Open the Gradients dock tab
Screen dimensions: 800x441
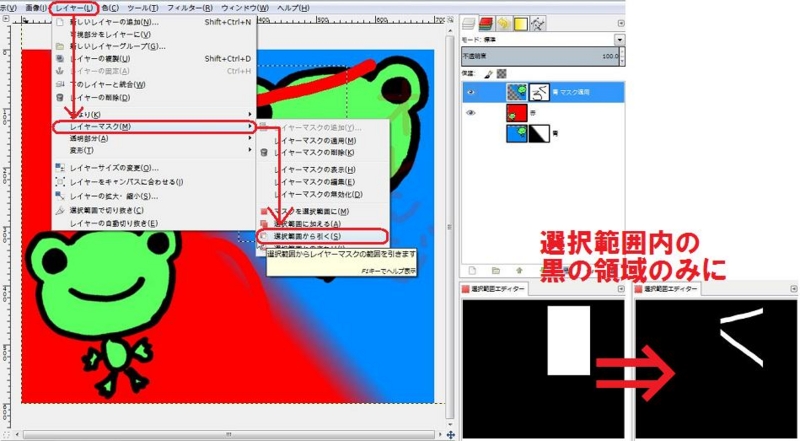[x=520, y=23]
